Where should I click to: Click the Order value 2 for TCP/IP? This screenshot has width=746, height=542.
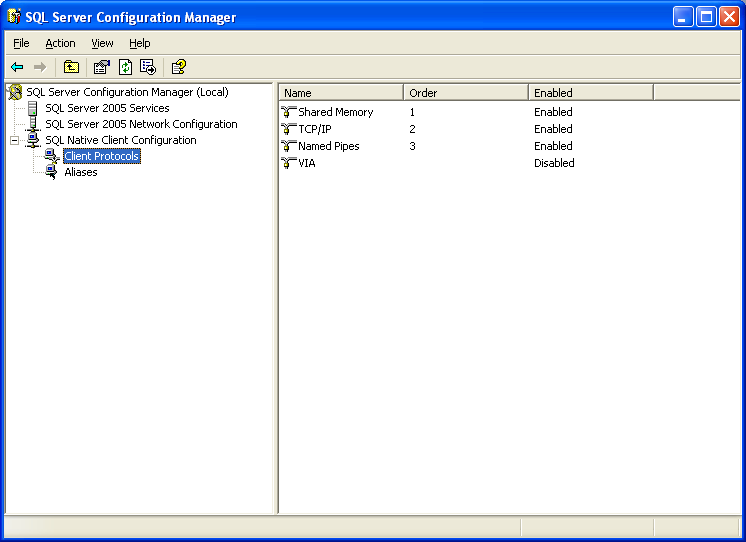click(x=412, y=129)
